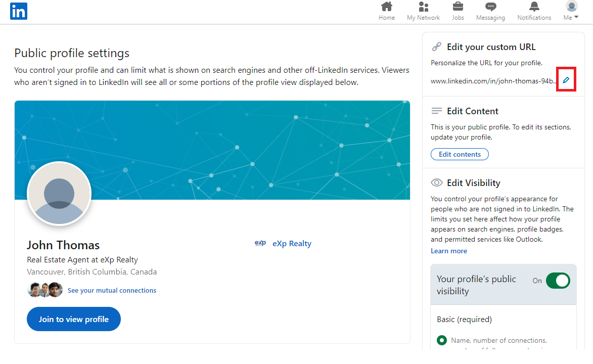The height and width of the screenshot is (364, 593).
Task: Click the LinkedIn logo
Action: coord(19,11)
